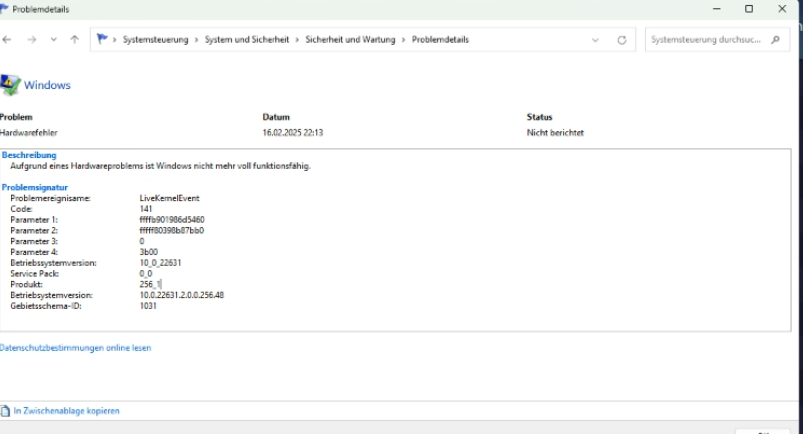Viewport: 803px width, 434px height.
Task: Click the forward navigation arrow
Action: tap(32, 39)
